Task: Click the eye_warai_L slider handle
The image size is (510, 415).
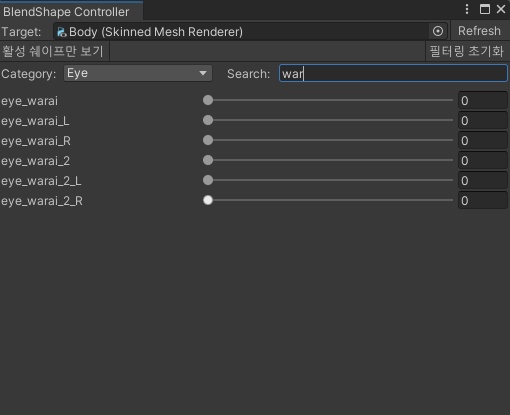Action: click(208, 120)
